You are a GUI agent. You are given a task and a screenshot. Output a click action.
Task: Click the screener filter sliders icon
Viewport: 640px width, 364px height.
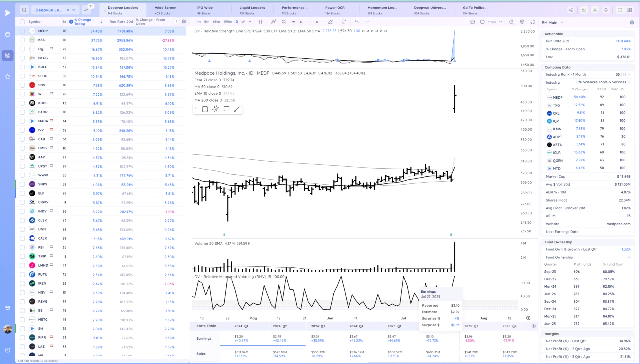[86, 10]
